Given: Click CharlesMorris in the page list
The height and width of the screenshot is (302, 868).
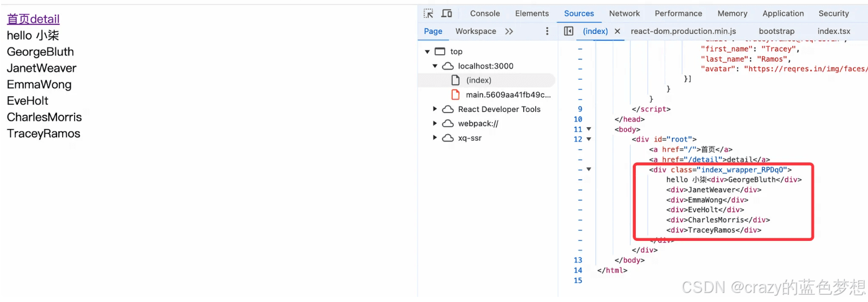Looking at the screenshot, I should (x=44, y=118).
